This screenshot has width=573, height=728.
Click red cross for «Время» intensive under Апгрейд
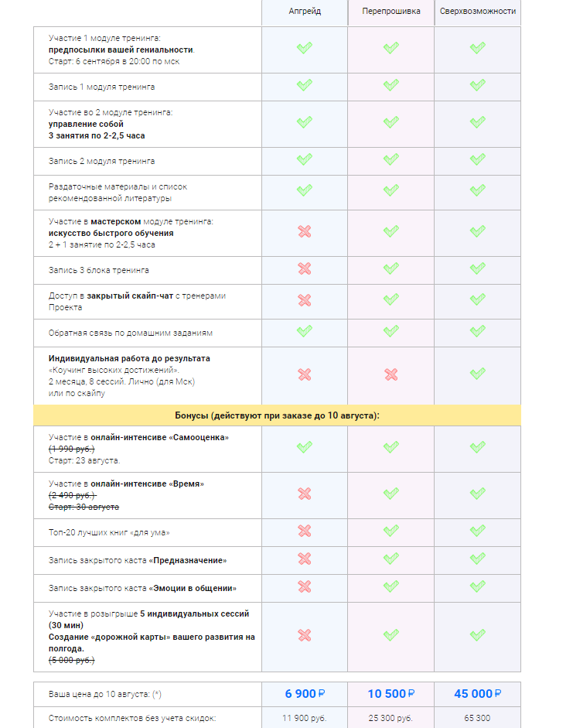305,494
